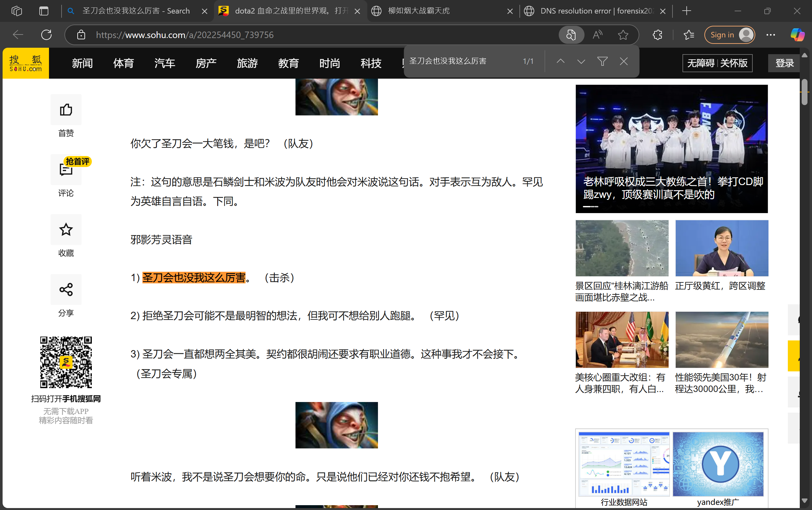Open a new browser tab
The width and height of the screenshot is (812, 510).
(x=686, y=11)
